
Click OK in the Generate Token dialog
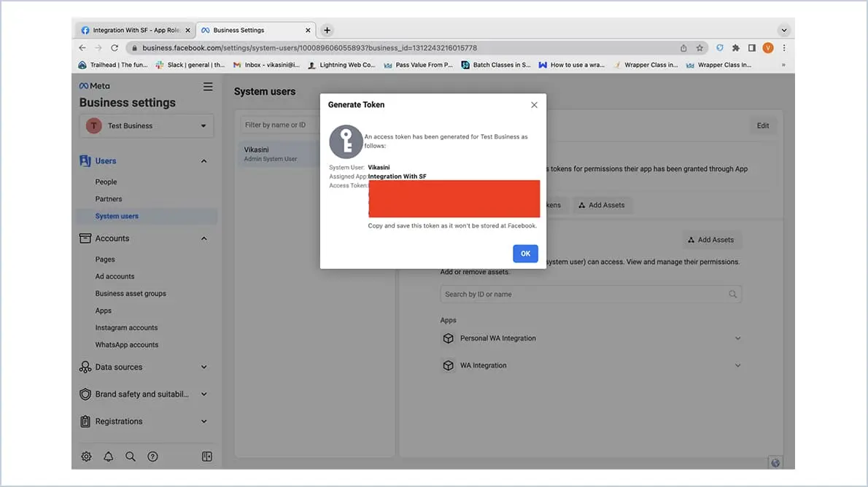pos(525,254)
